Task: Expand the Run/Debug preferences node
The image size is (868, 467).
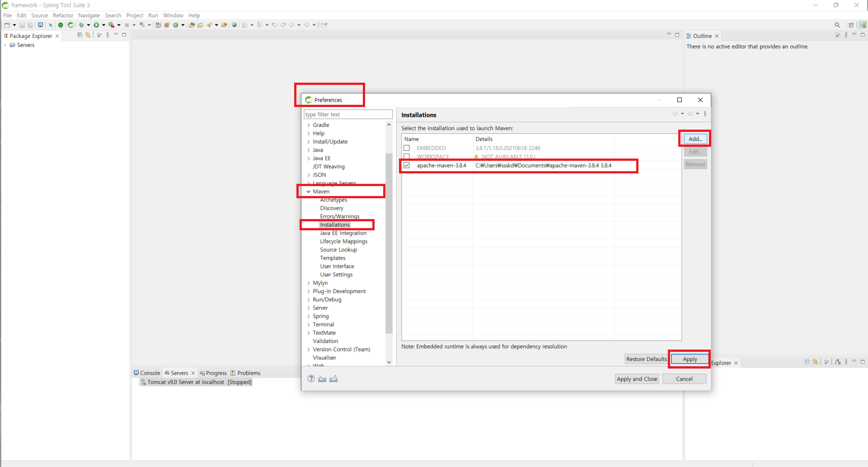Action: coord(309,300)
